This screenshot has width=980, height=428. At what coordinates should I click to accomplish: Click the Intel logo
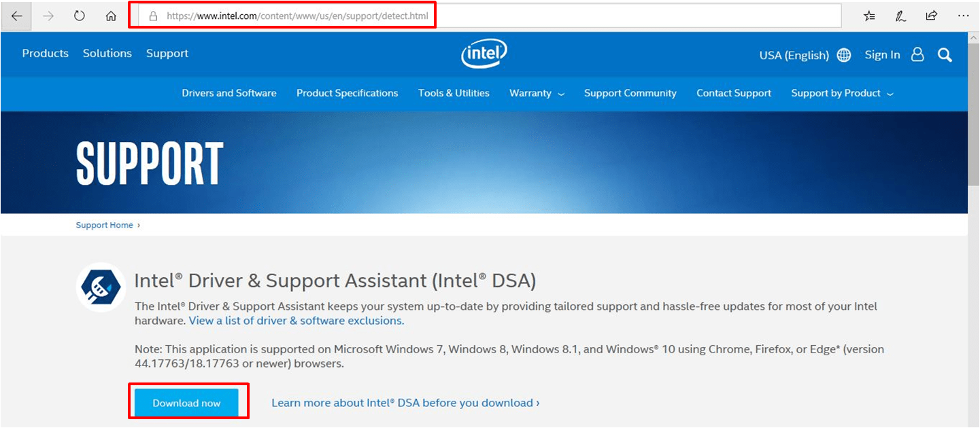tap(484, 54)
